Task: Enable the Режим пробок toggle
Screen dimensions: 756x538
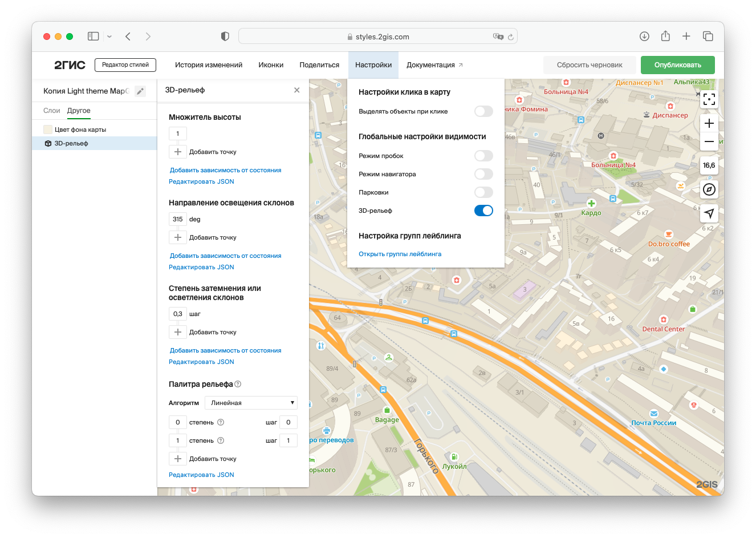Action: click(483, 156)
